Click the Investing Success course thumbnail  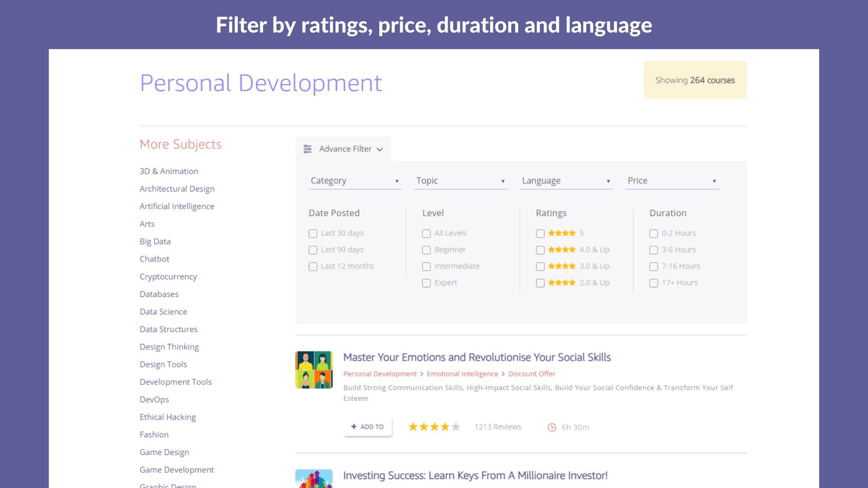(x=314, y=478)
